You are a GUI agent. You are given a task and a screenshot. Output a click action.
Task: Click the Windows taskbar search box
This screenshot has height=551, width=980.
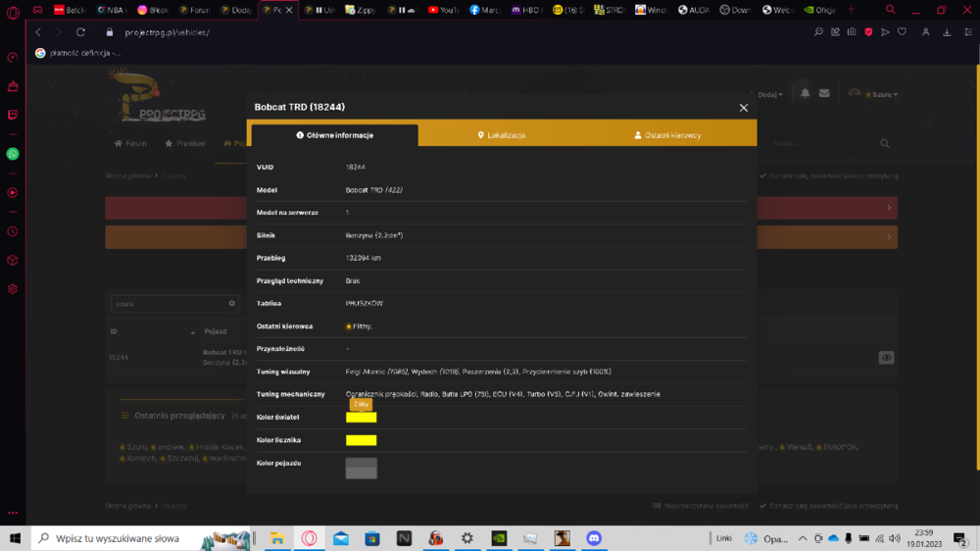click(141, 538)
